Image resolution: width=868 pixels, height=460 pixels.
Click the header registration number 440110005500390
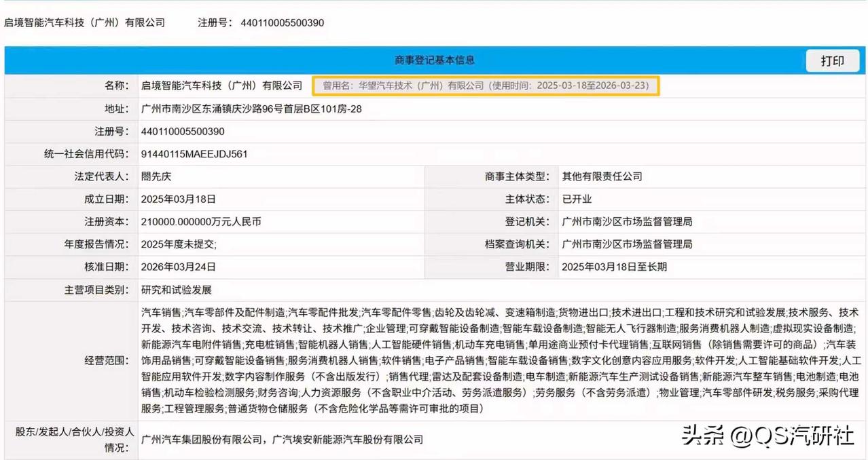tap(283, 22)
